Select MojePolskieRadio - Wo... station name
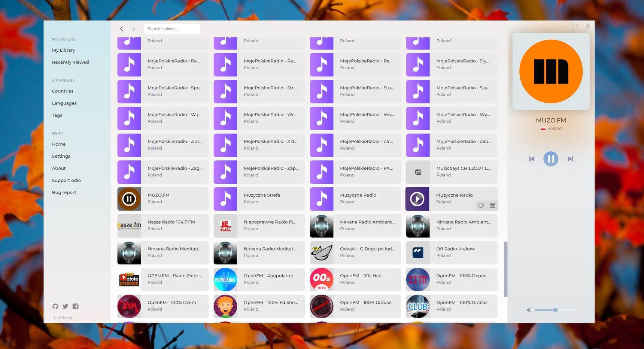The height and width of the screenshot is (349, 644). click(x=367, y=115)
